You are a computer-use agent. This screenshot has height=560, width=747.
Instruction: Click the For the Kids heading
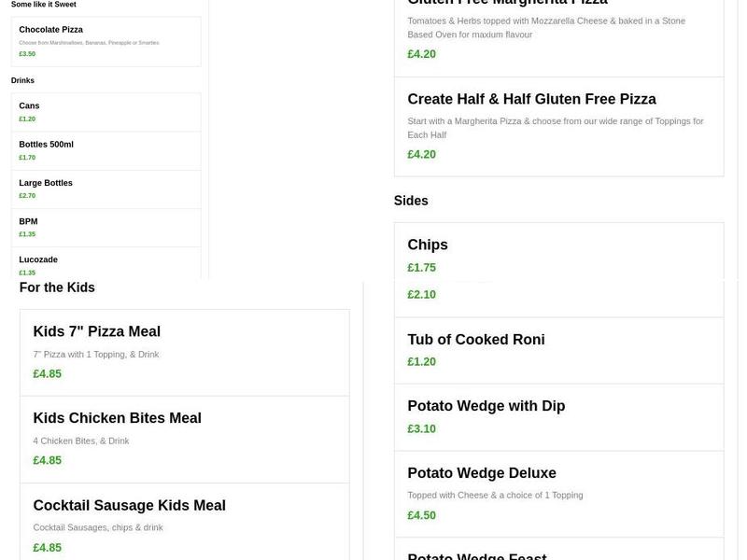56,287
